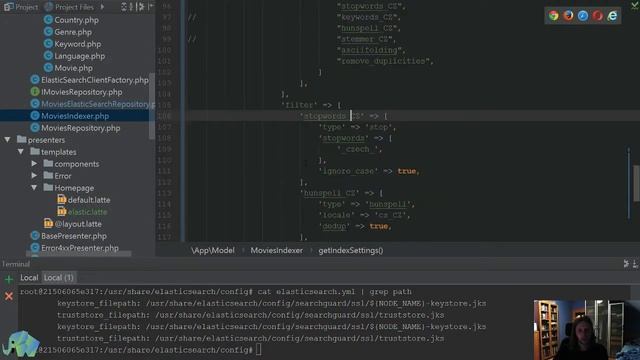This screenshot has width=640, height=360.
Task: Add a new terminal session with plus
Action: coord(9,280)
